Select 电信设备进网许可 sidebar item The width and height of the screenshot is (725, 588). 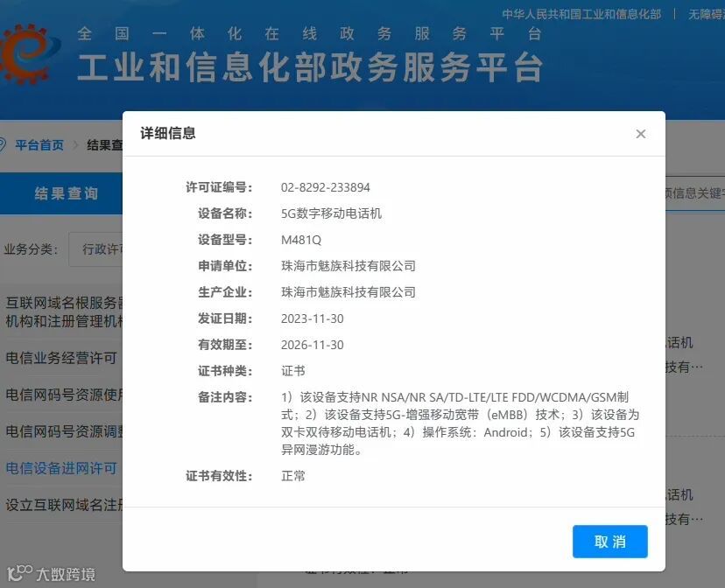(x=61, y=468)
